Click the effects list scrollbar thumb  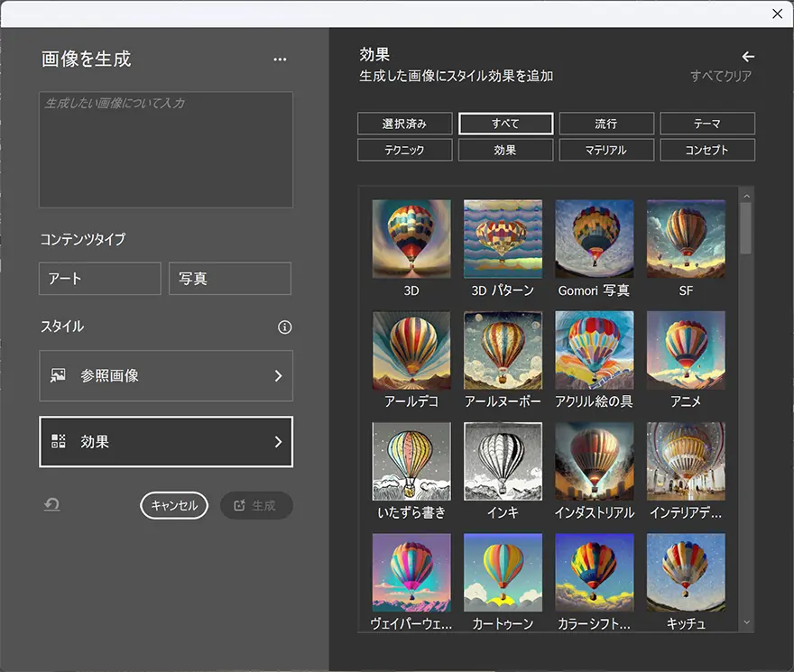point(745,228)
